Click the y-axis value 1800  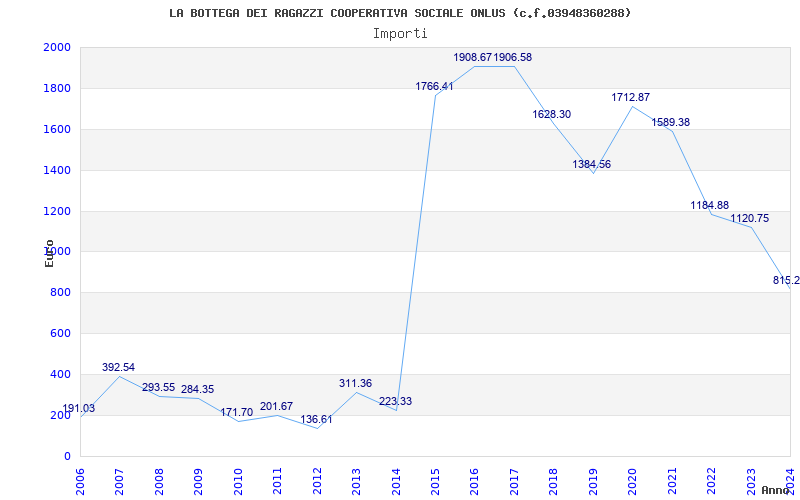click(x=57, y=88)
